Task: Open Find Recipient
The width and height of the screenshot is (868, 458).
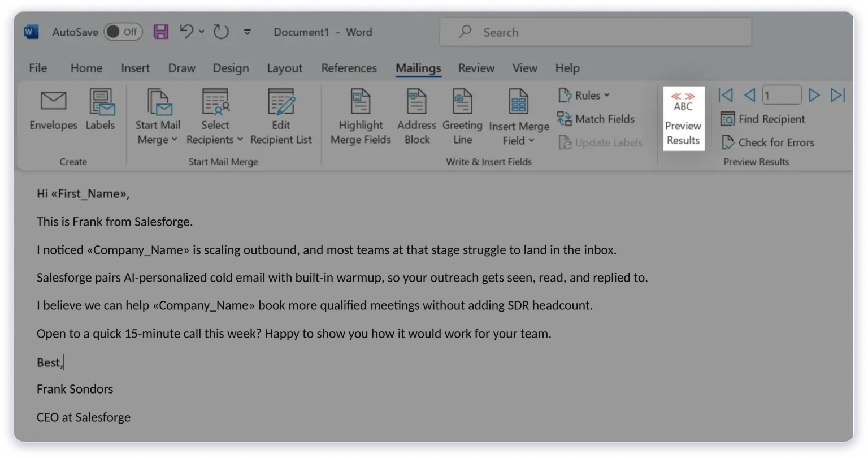Action: [x=763, y=119]
